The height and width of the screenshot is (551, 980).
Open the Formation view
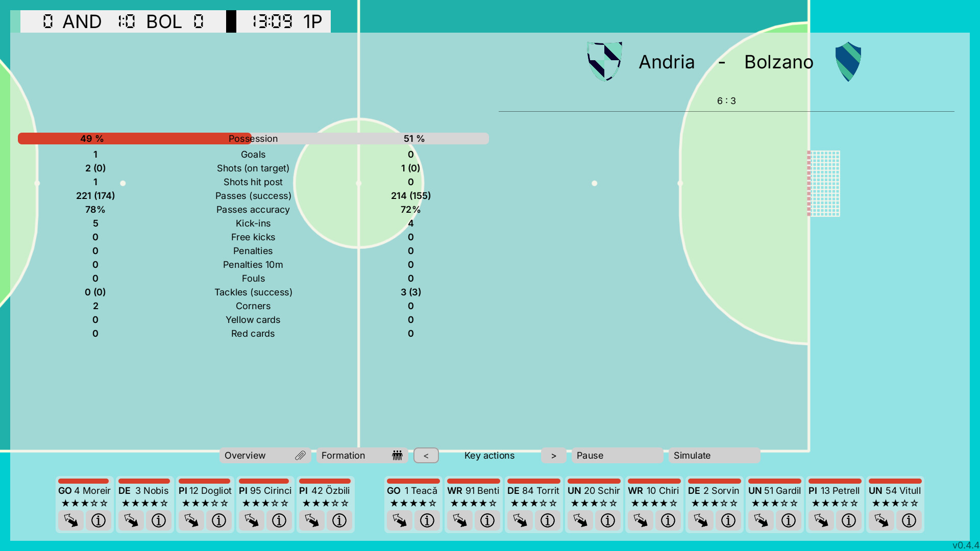(361, 456)
